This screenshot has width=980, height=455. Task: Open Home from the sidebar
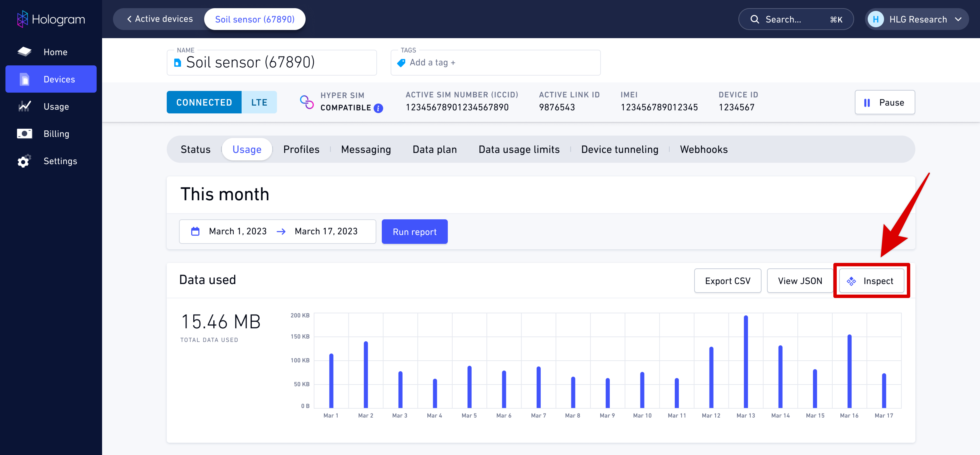51,52
